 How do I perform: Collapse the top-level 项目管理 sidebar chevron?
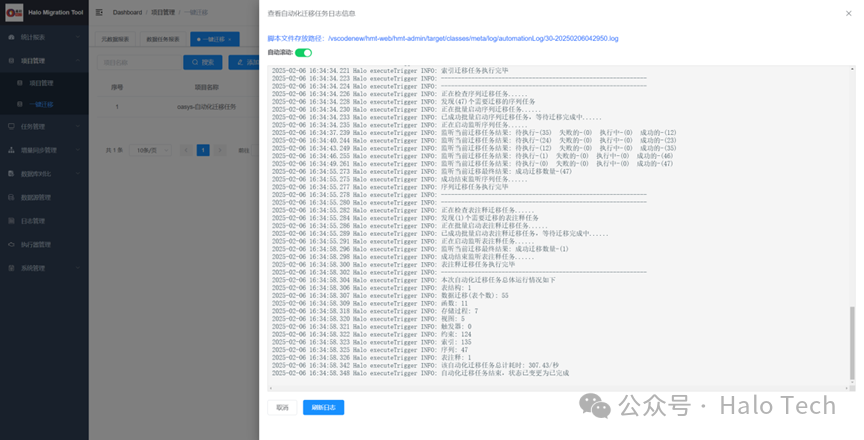click(78, 61)
